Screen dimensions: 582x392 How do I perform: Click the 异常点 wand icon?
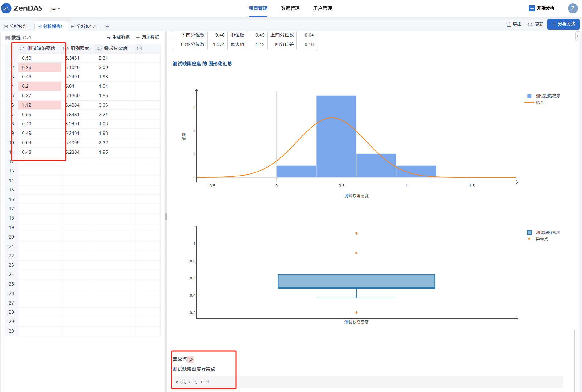(x=191, y=359)
